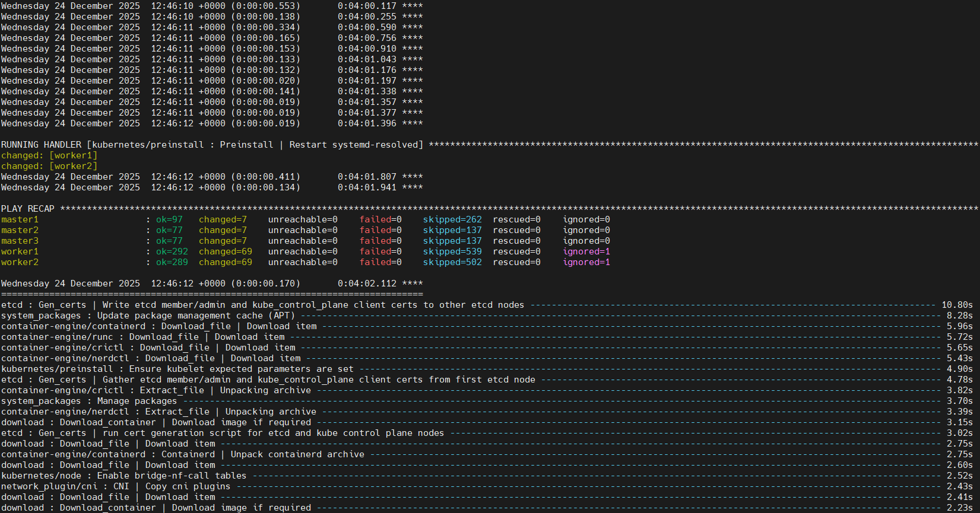Click 'unreachable=0' in the master2 row
Viewport: 980px width, 513px height.
[x=303, y=230]
